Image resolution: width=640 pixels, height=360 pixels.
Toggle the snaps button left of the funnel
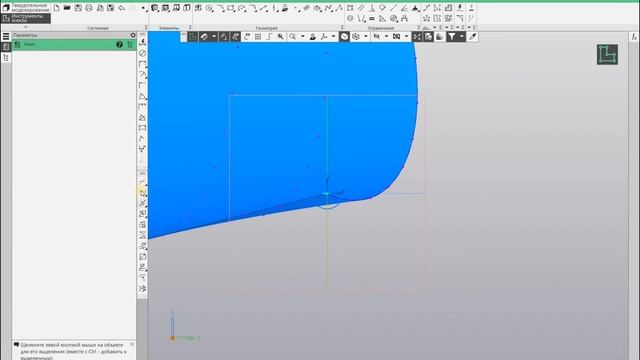tap(417, 37)
